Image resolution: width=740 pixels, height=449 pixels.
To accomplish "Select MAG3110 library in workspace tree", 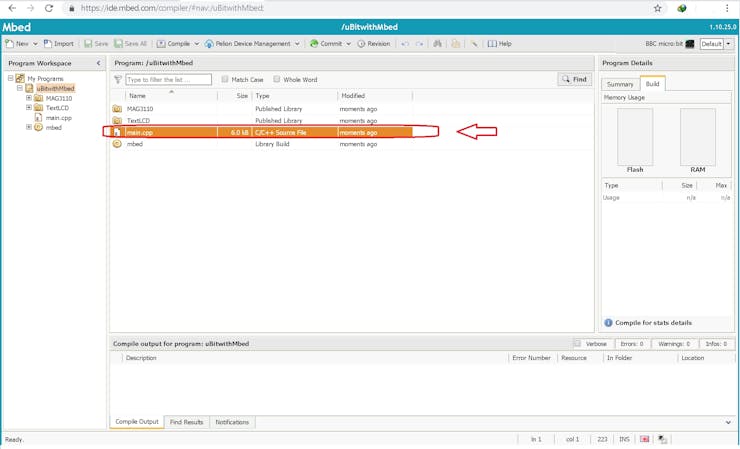I will pos(59,98).
